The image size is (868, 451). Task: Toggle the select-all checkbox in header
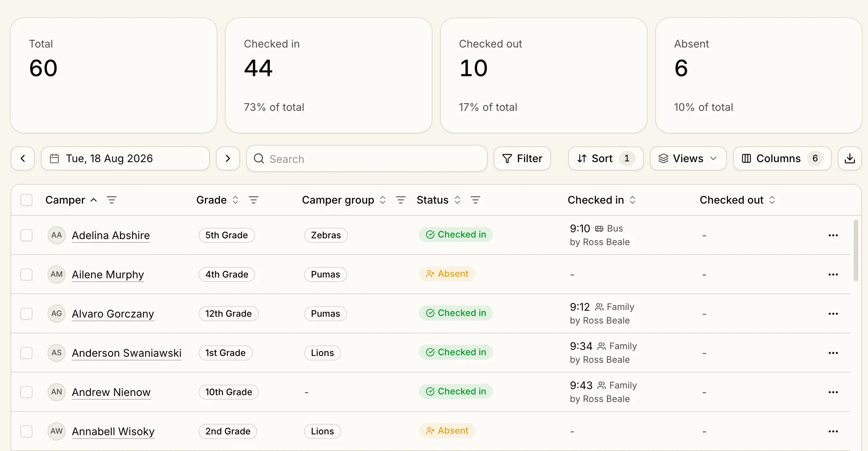[x=26, y=200]
